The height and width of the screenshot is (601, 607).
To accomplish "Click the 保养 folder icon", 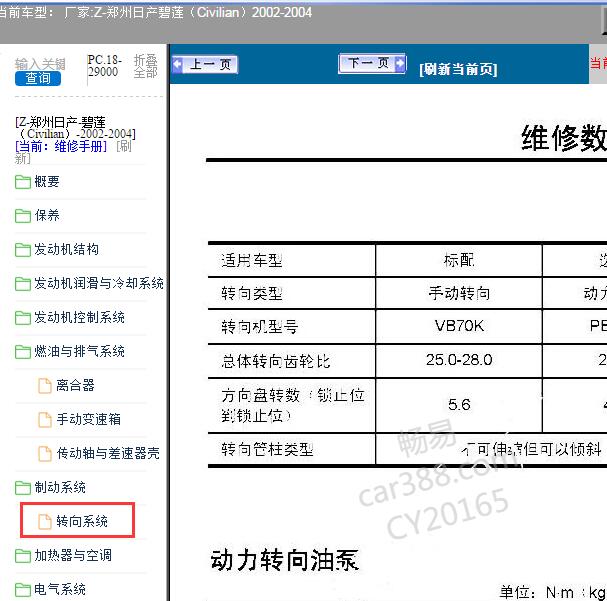I will pyautogui.click(x=23, y=216).
